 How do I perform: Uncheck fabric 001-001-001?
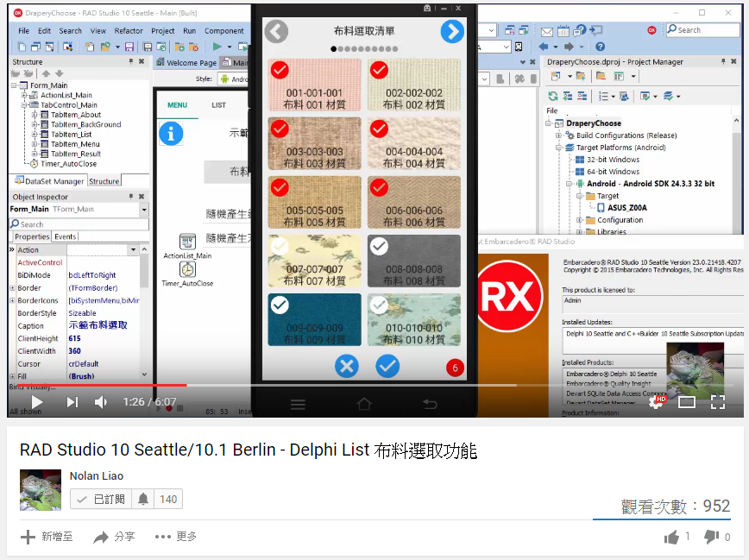coord(280,70)
